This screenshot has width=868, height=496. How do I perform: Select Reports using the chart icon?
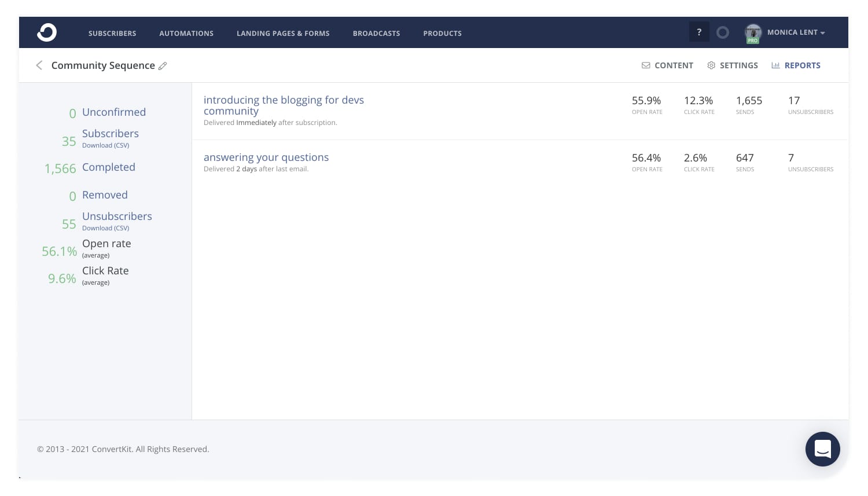[776, 65]
